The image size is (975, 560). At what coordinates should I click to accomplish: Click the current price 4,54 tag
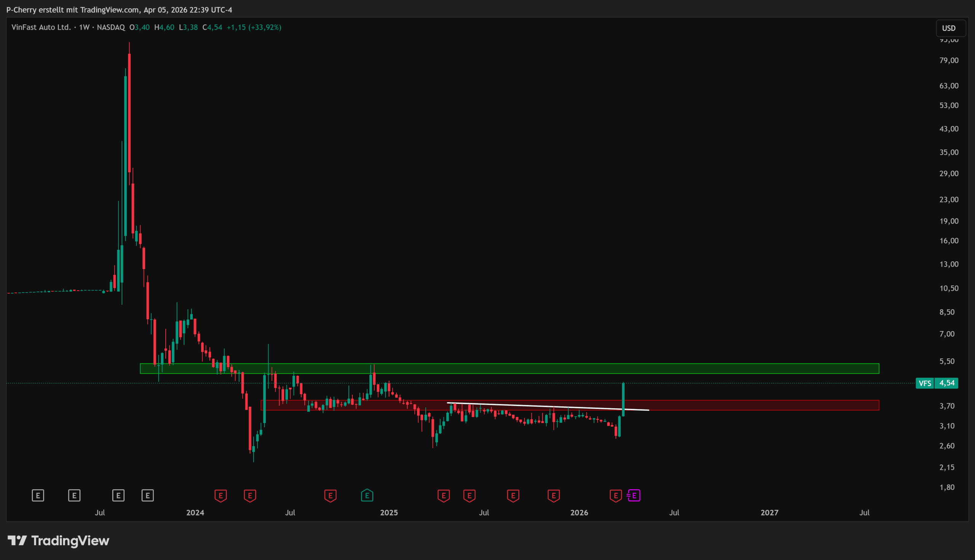coord(947,383)
